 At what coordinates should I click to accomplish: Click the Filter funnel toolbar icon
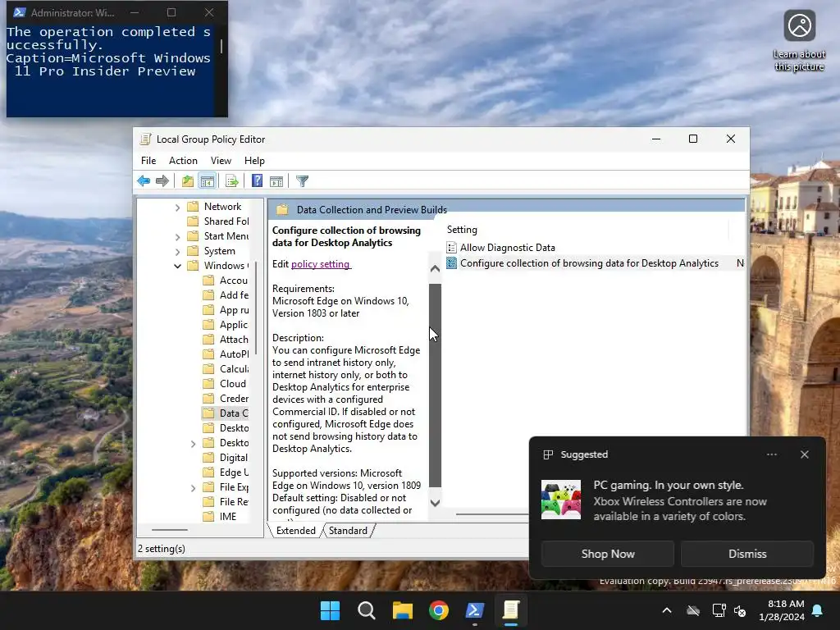[302, 181]
